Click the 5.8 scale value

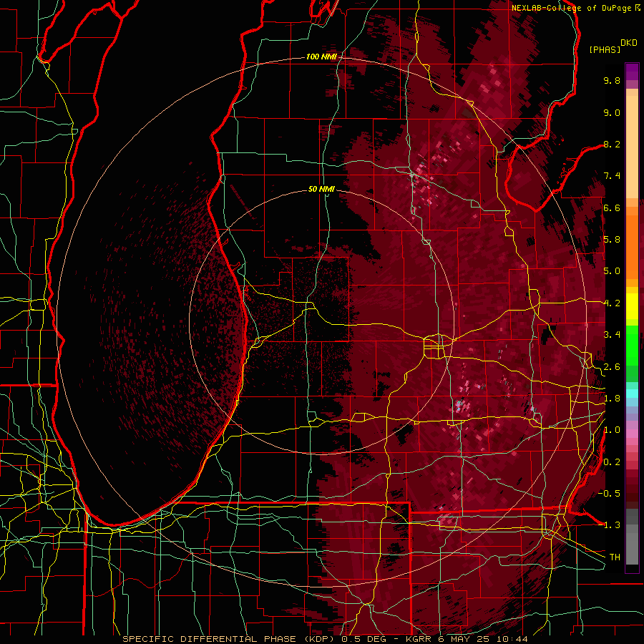[612, 240]
